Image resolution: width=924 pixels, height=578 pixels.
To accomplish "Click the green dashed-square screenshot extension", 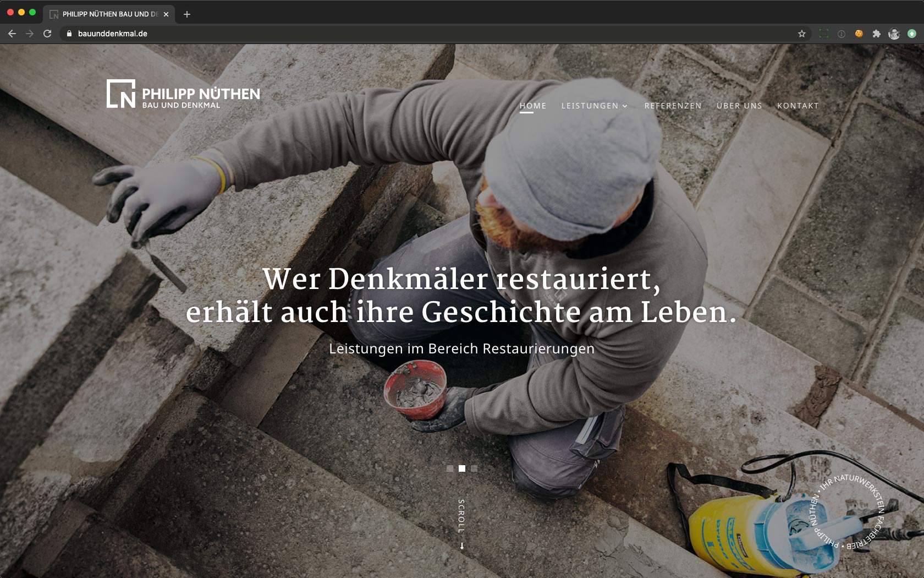I will (x=824, y=34).
